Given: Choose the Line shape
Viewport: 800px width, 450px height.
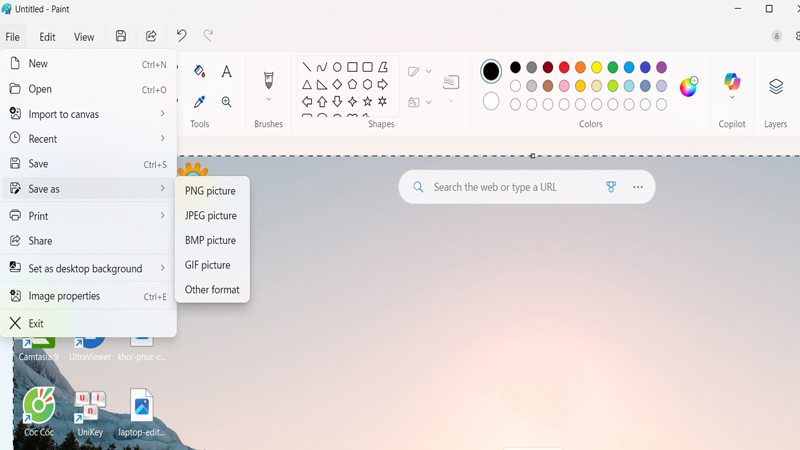Looking at the screenshot, I should tap(307, 67).
